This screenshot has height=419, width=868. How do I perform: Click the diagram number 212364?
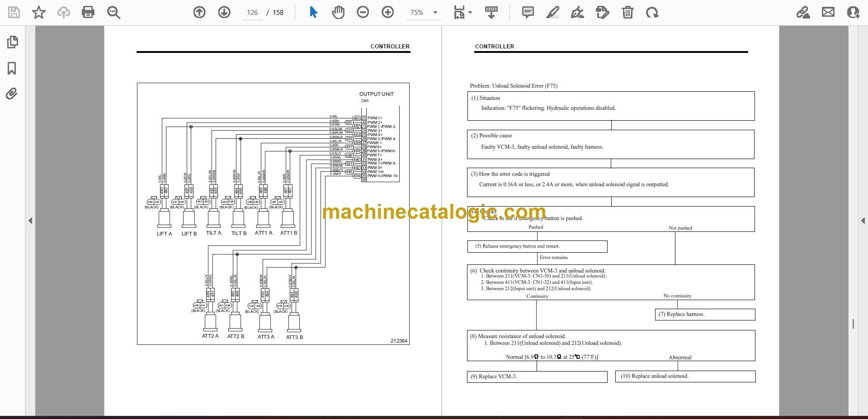[399, 341]
